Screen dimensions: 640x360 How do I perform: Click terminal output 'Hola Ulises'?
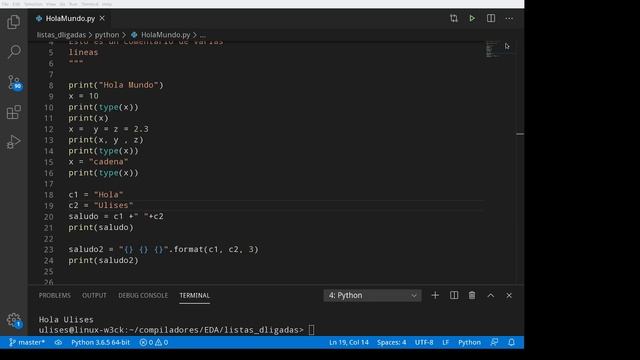pos(66,320)
